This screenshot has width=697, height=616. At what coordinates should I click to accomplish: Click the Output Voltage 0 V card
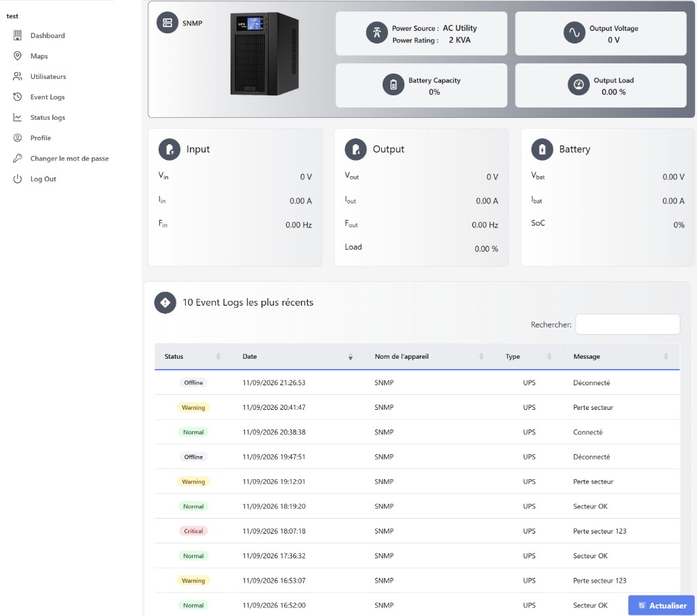(x=601, y=34)
